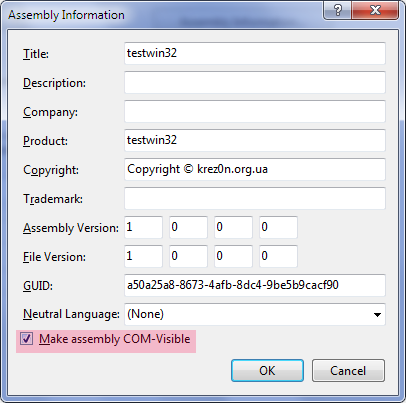Open the Neutral Language dropdown
406x403 pixels.
coord(255,314)
